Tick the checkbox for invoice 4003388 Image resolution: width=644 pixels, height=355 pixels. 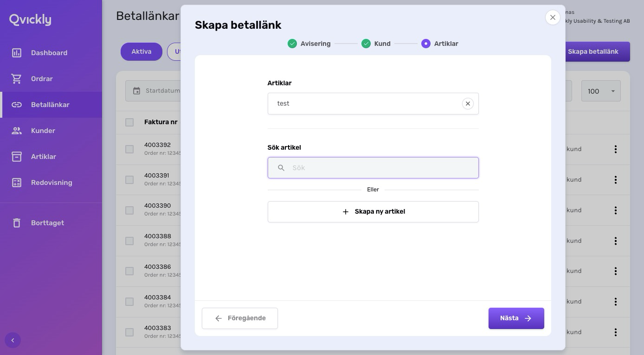[129, 241]
